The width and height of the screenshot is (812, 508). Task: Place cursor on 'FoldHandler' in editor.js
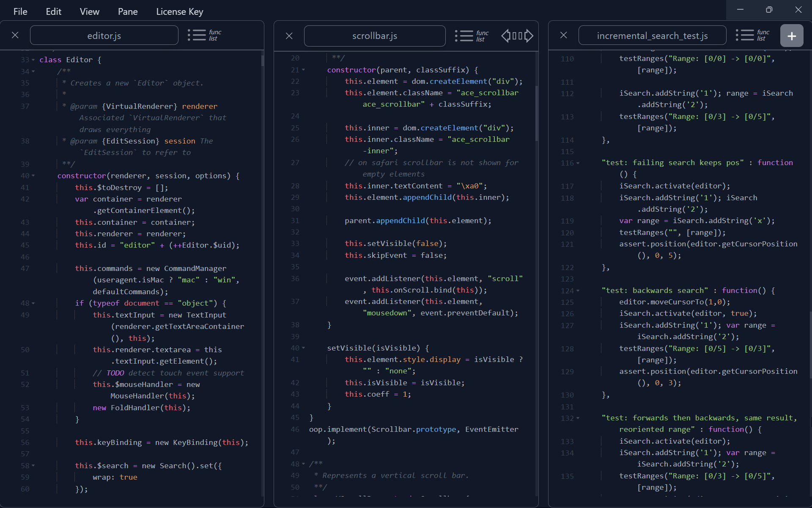coord(135,408)
